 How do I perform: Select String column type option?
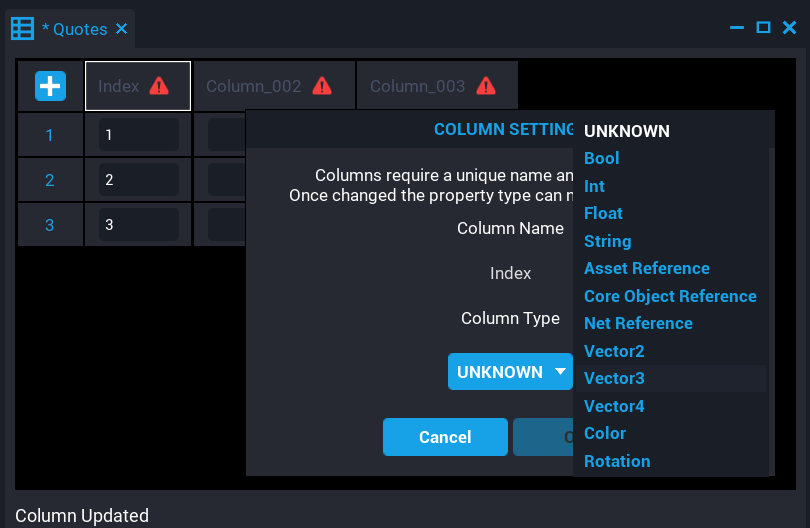point(607,241)
